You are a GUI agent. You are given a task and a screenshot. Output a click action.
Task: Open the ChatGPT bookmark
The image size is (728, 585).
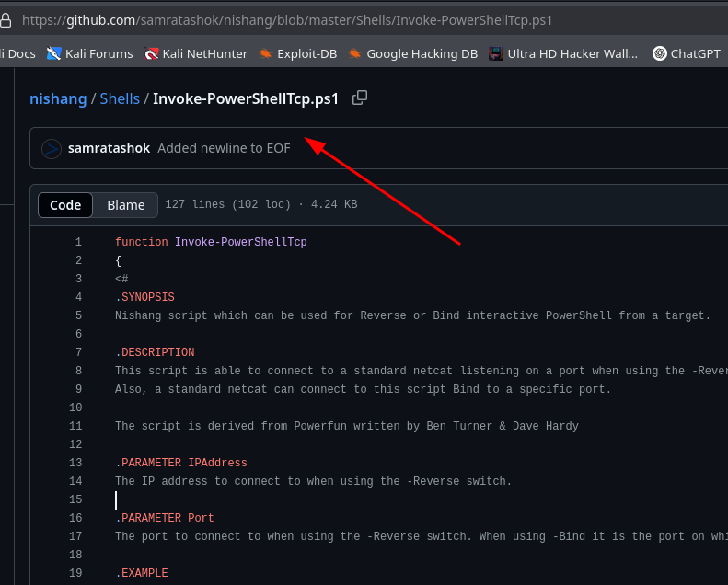[687, 53]
